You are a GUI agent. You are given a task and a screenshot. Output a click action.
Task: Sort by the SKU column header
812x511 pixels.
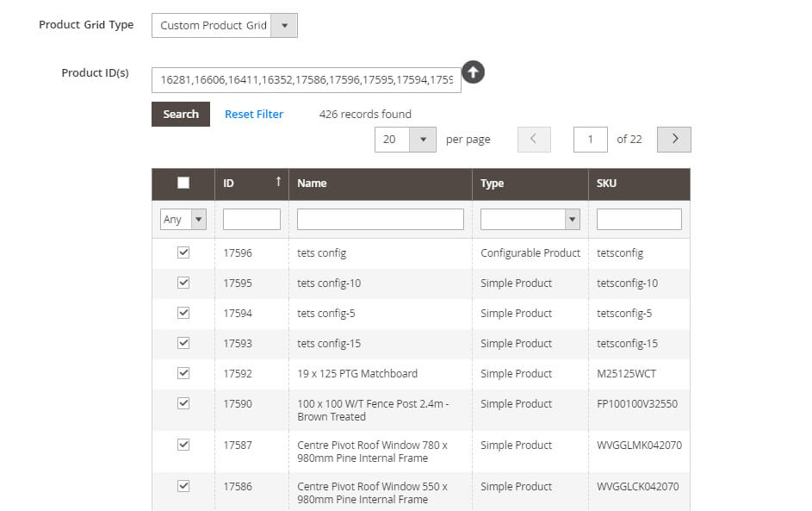point(606,183)
